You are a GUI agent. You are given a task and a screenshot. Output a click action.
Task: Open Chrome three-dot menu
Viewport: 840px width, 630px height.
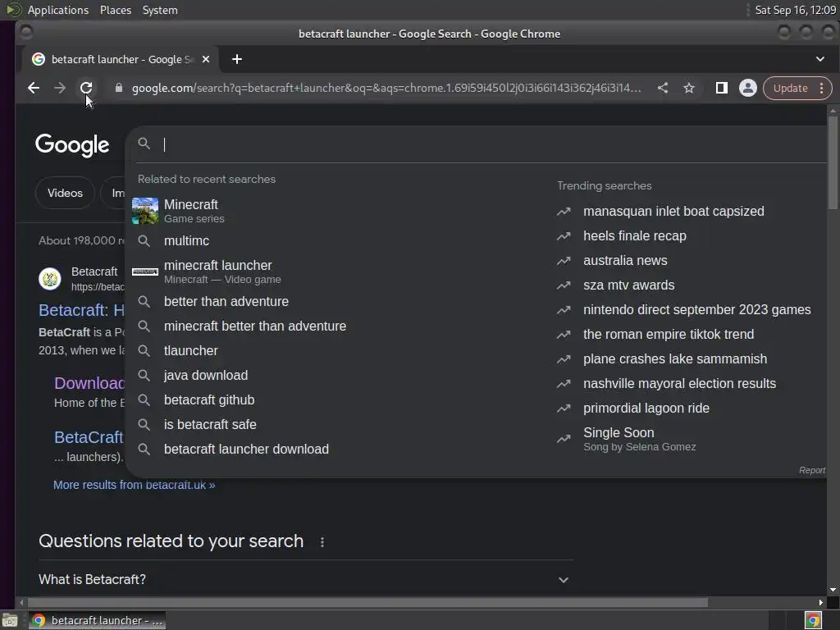822,88
